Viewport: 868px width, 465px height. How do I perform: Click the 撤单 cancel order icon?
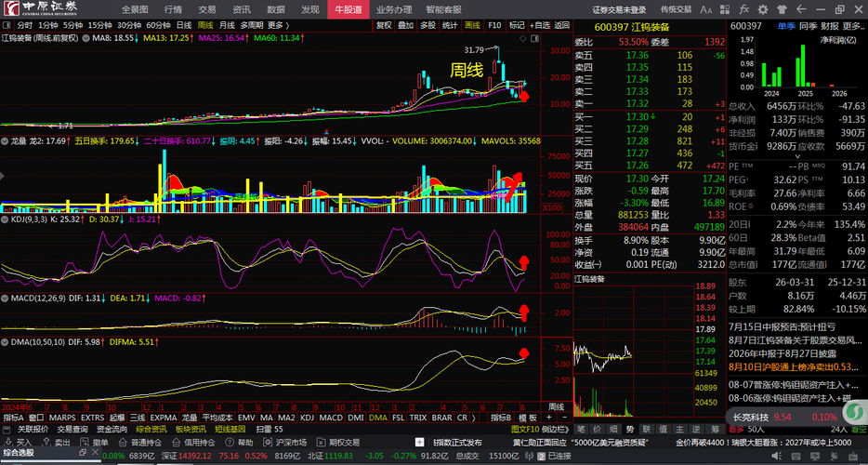click(x=83, y=443)
